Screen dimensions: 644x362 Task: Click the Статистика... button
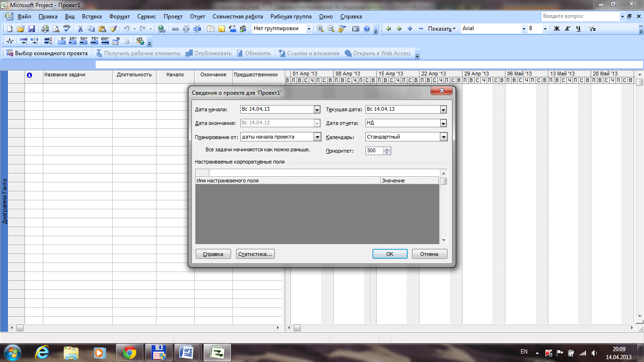tap(256, 254)
